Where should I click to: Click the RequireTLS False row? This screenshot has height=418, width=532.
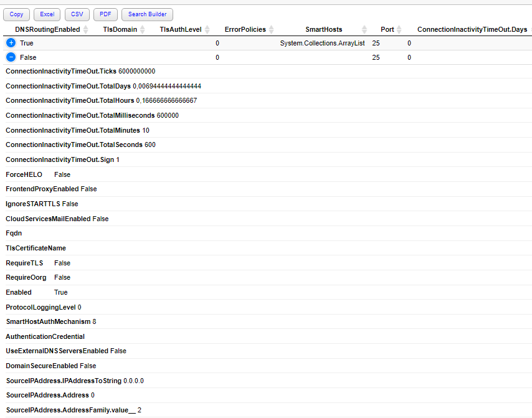tap(267, 263)
